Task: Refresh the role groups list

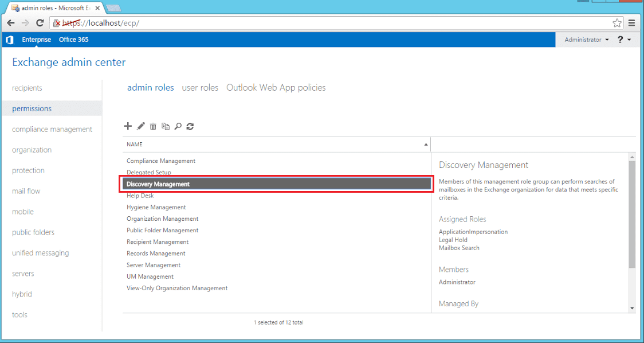Action: click(x=190, y=126)
